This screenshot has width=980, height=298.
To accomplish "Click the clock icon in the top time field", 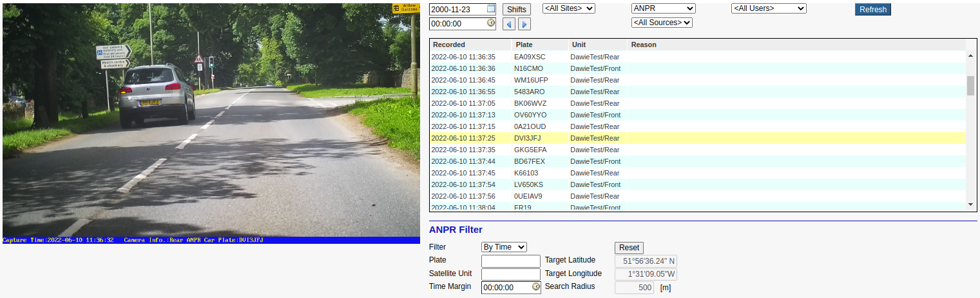I will pos(491,23).
